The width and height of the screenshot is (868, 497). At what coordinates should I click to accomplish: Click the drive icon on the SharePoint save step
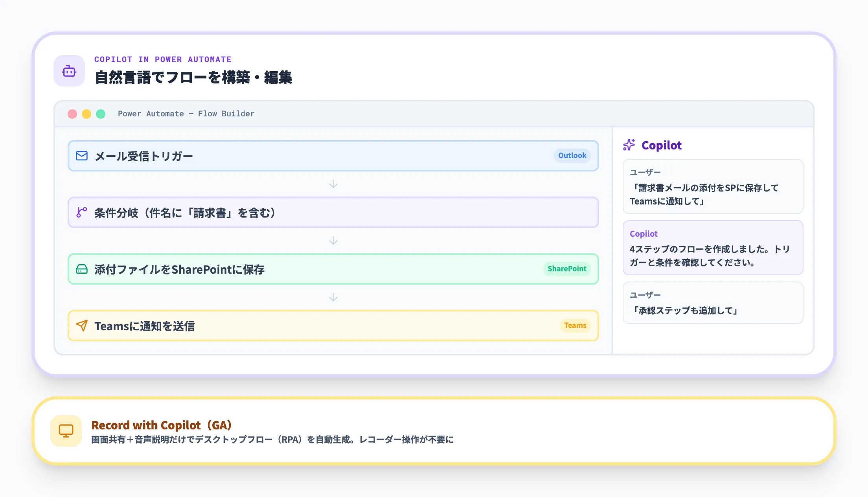pos(82,269)
